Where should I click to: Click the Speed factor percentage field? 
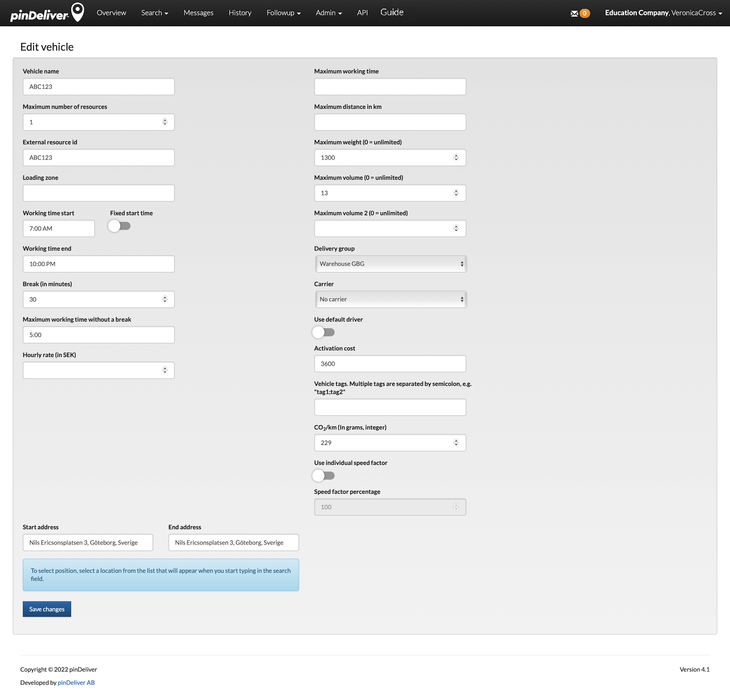[x=390, y=507]
